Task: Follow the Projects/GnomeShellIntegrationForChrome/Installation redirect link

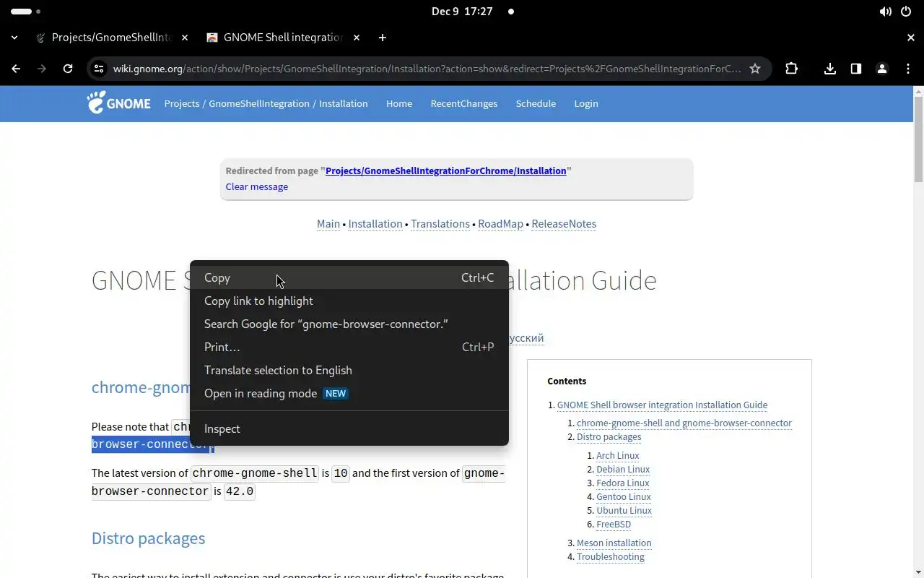Action: pyautogui.click(x=445, y=171)
